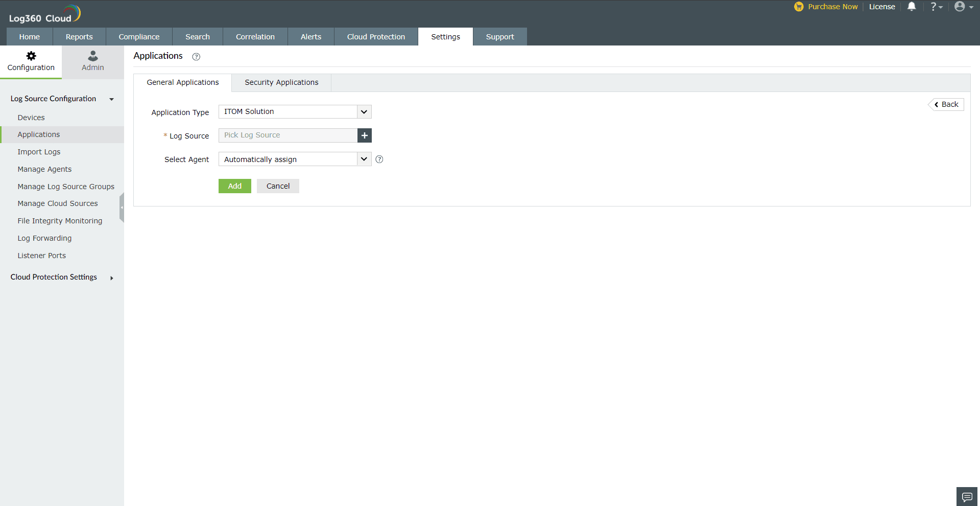Click the plus icon to add log source

pyautogui.click(x=365, y=135)
